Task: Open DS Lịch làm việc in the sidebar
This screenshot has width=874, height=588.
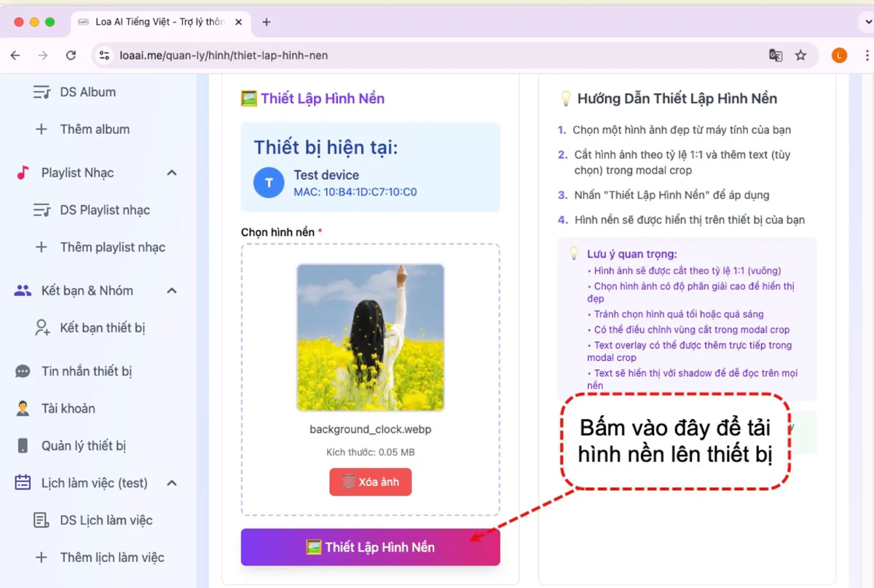Action: (106, 520)
